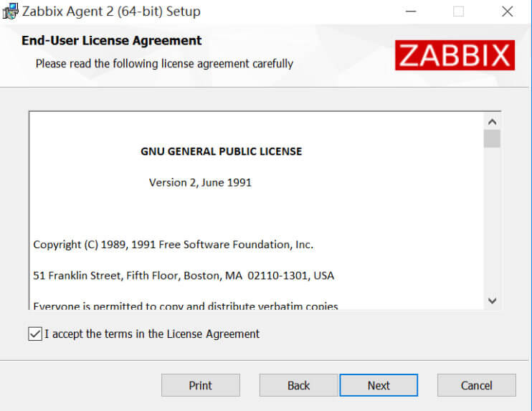The height and width of the screenshot is (411, 532).
Task: Proceed with the Next button
Action: click(x=379, y=385)
